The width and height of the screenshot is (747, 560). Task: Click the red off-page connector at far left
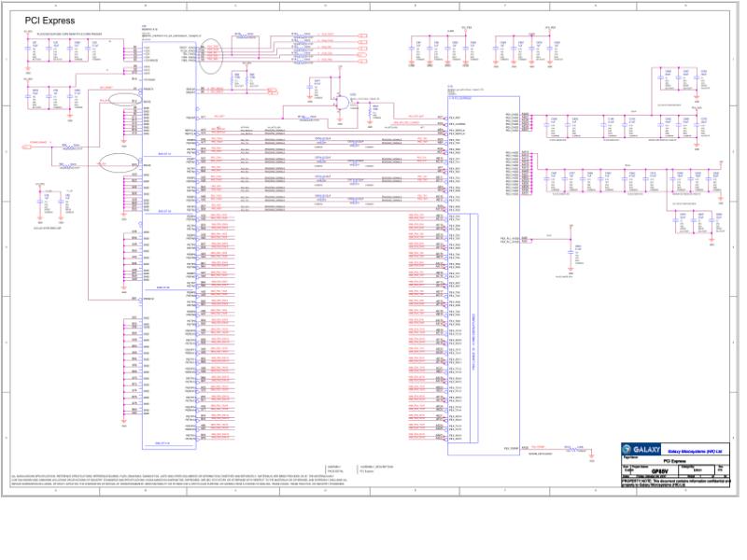point(27,147)
